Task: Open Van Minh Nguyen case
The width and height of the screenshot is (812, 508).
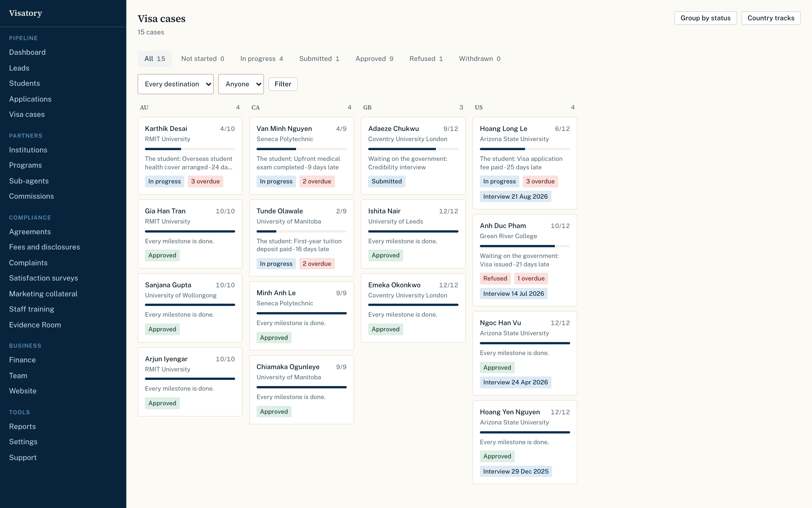Action: point(302,156)
